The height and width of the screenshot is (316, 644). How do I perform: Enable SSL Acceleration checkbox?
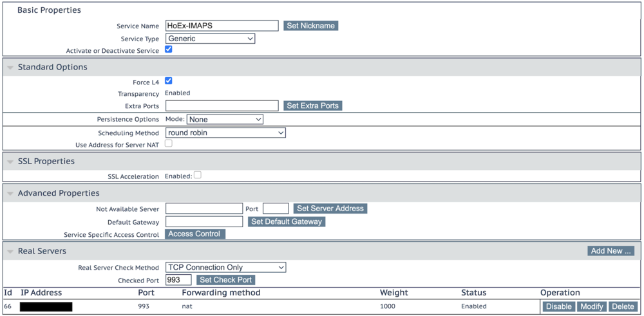pyautogui.click(x=198, y=175)
